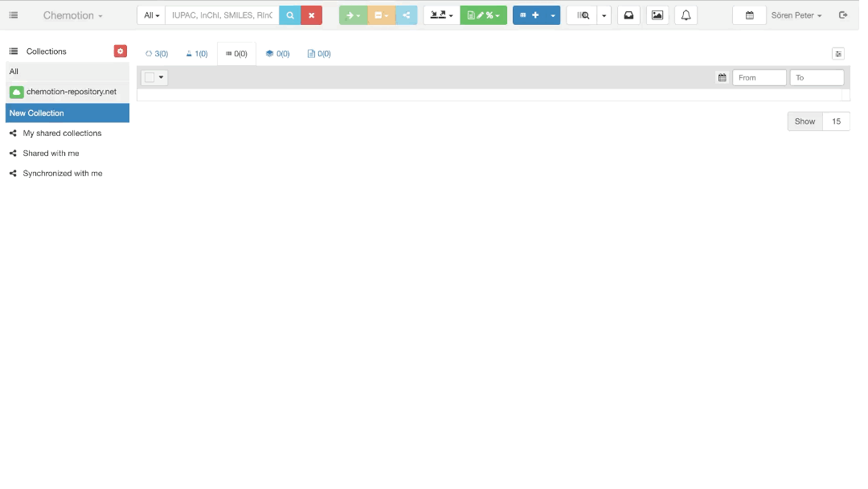
Task: Expand the Chemotion app menu dropdown
Action: (72, 15)
